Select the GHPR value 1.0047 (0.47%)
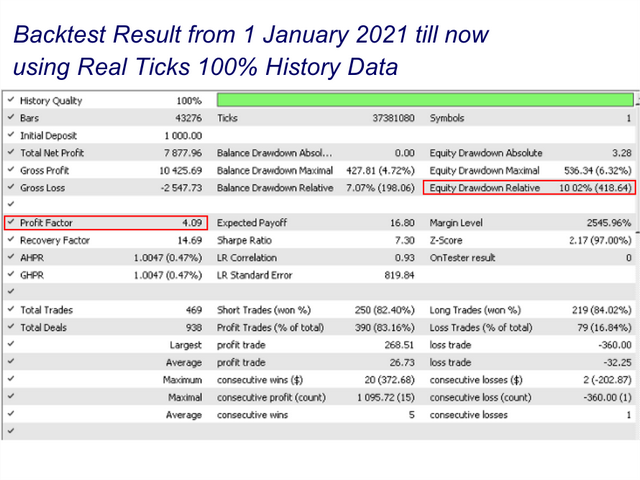 [x=168, y=276]
